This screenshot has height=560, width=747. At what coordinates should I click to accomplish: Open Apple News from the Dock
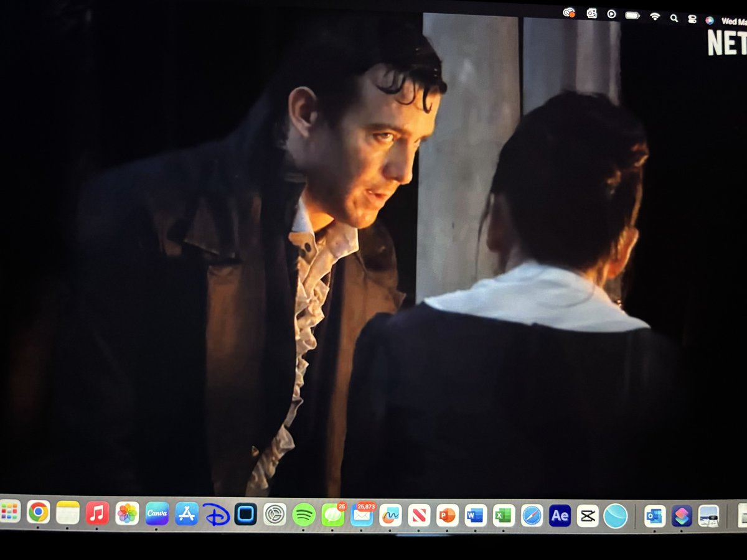pyautogui.click(x=419, y=515)
